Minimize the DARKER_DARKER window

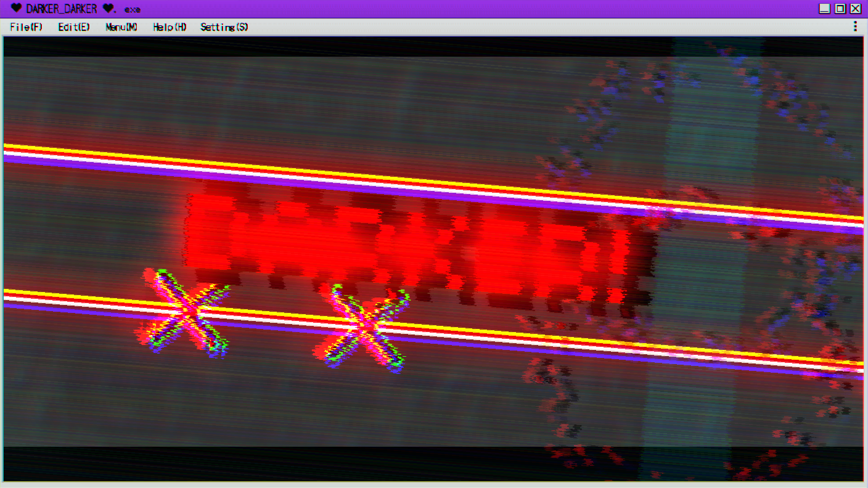(824, 9)
